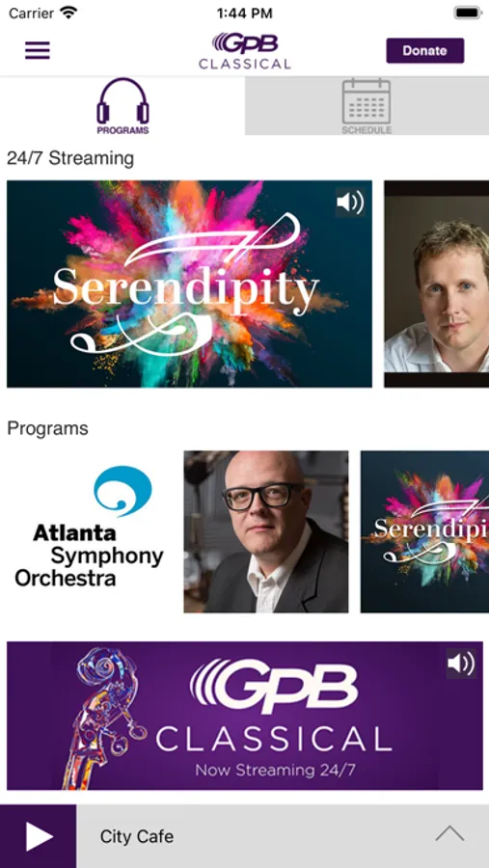Expand the player with the up chevron
Image resolution: width=489 pixels, height=868 pixels.
449,833
